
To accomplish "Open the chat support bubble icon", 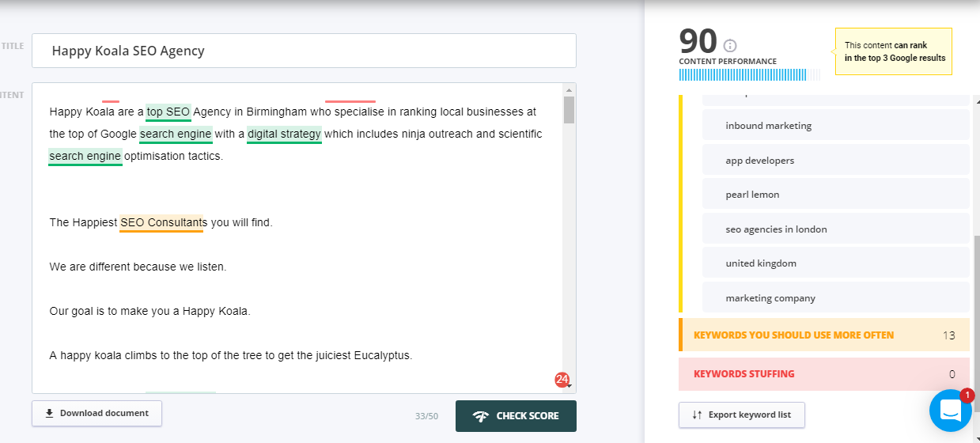I will point(950,410).
